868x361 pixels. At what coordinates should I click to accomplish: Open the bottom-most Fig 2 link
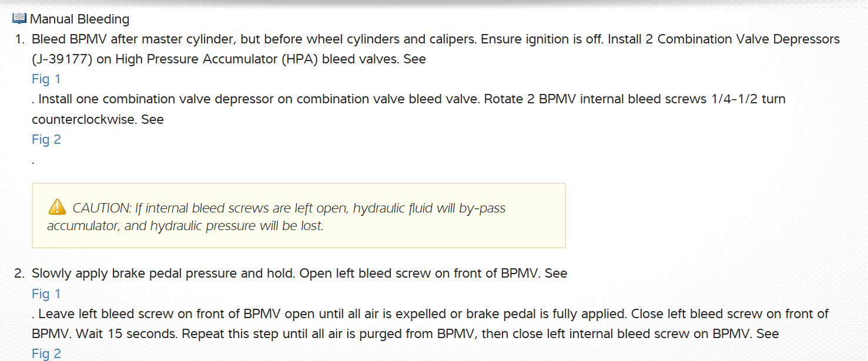tap(46, 354)
